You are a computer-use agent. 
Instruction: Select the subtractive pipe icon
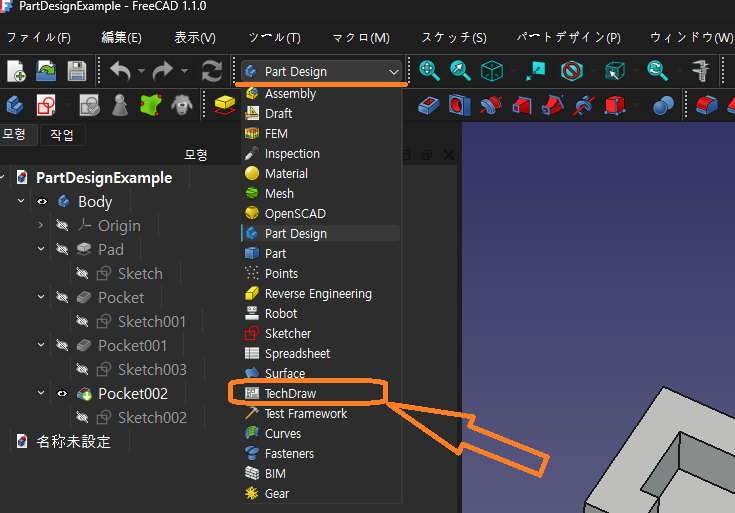tap(553, 105)
